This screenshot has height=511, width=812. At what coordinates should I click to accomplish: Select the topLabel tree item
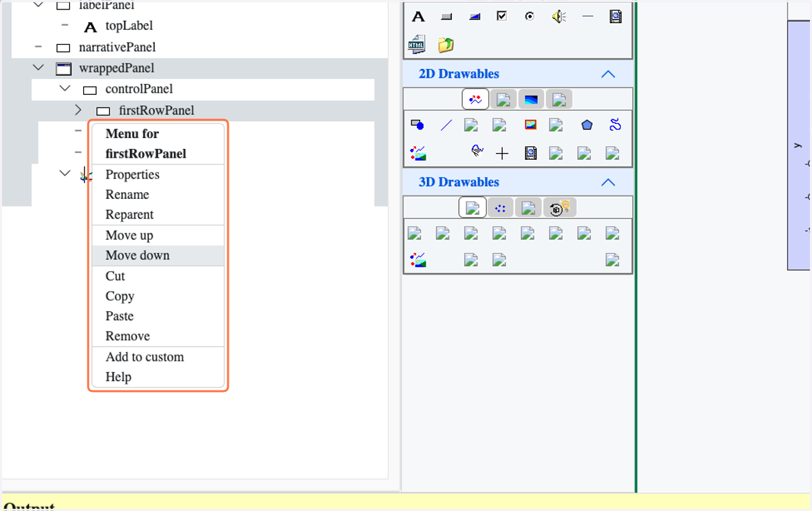point(129,26)
